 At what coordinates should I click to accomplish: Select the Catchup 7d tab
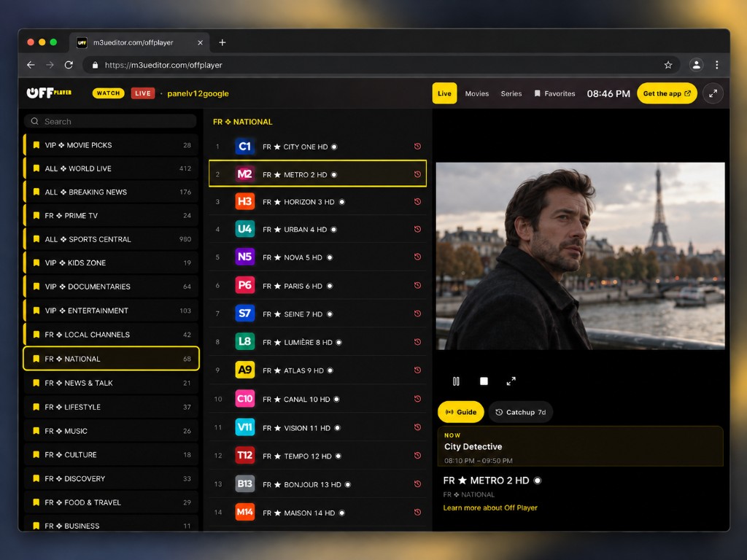click(521, 412)
